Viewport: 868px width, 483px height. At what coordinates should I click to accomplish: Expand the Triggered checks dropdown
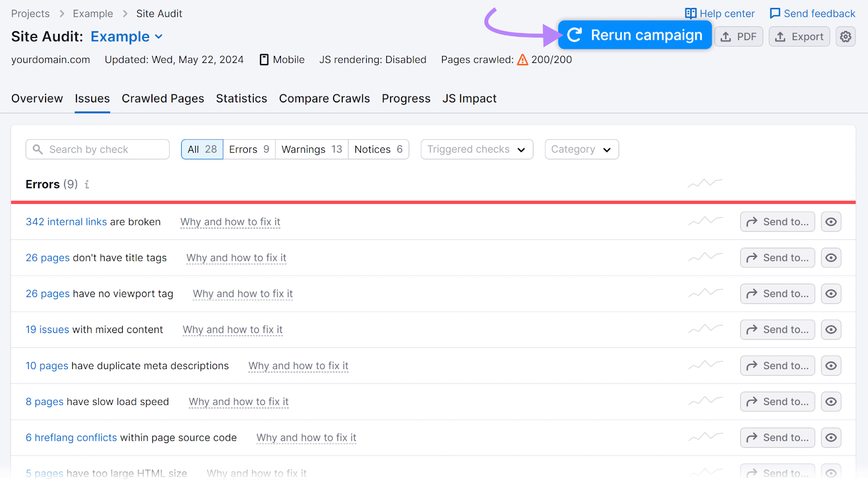476,150
